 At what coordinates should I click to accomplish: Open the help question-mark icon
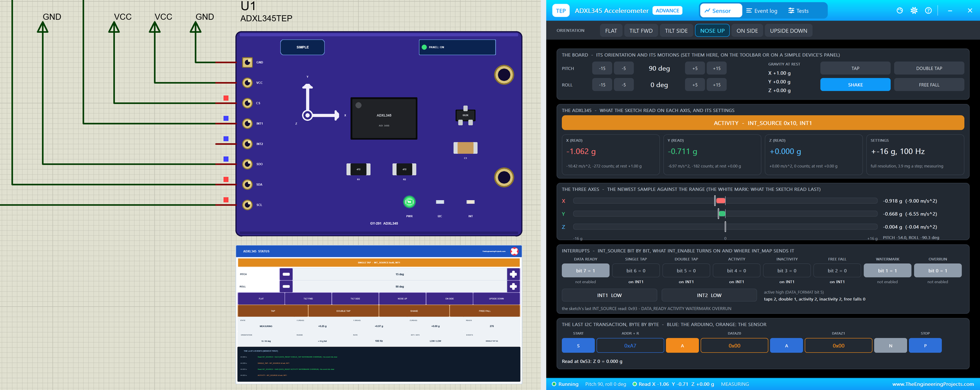click(928, 10)
